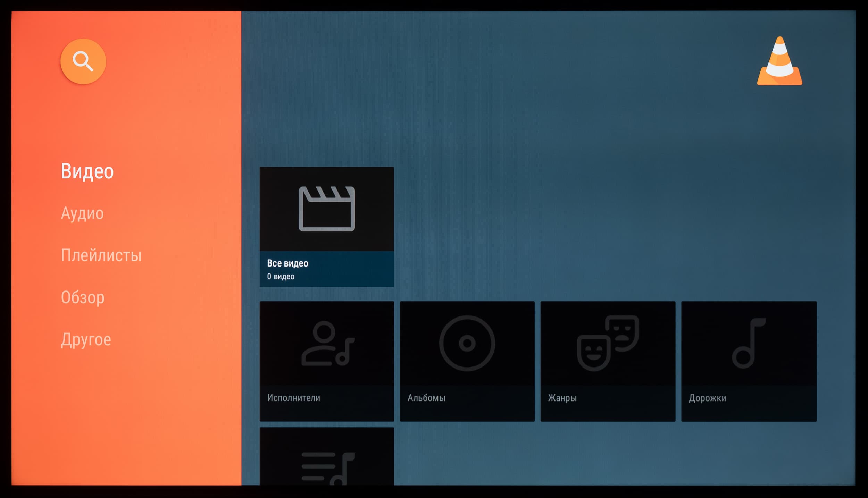Open the Аудио section
Screen dimensions: 868x498
(82, 213)
